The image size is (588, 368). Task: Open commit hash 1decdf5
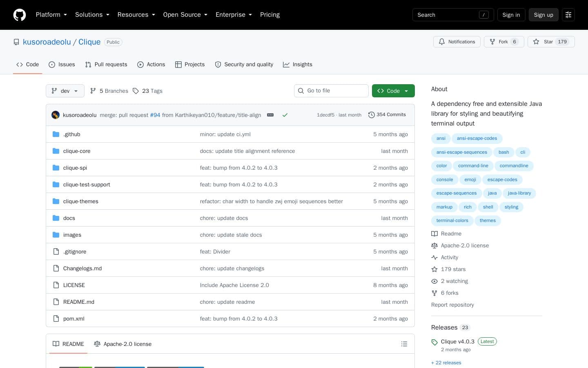(325, 115)
